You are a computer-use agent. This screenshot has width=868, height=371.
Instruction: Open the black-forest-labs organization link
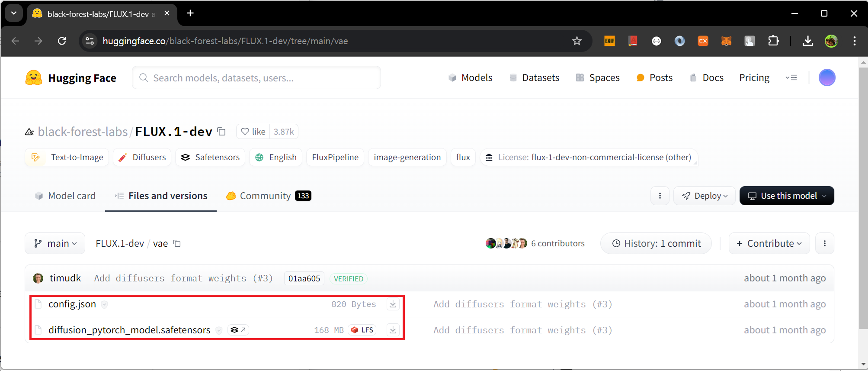83,132
